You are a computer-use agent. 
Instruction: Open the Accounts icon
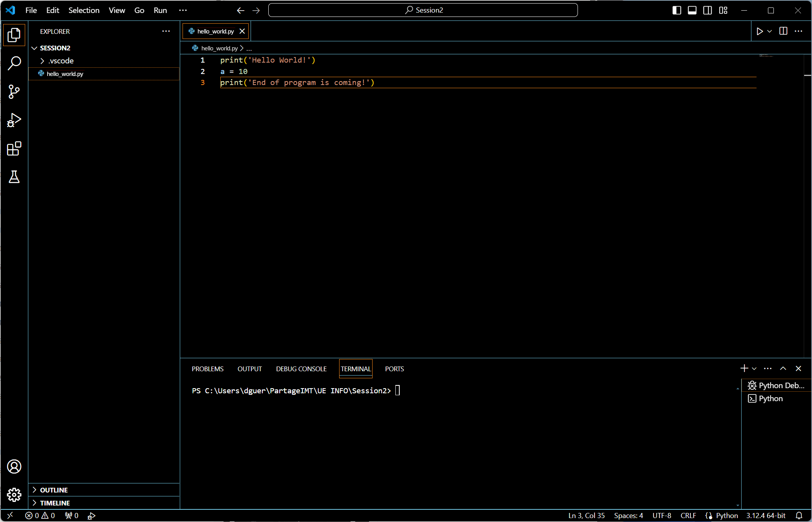pyautogui.click(x=14, y=466)
